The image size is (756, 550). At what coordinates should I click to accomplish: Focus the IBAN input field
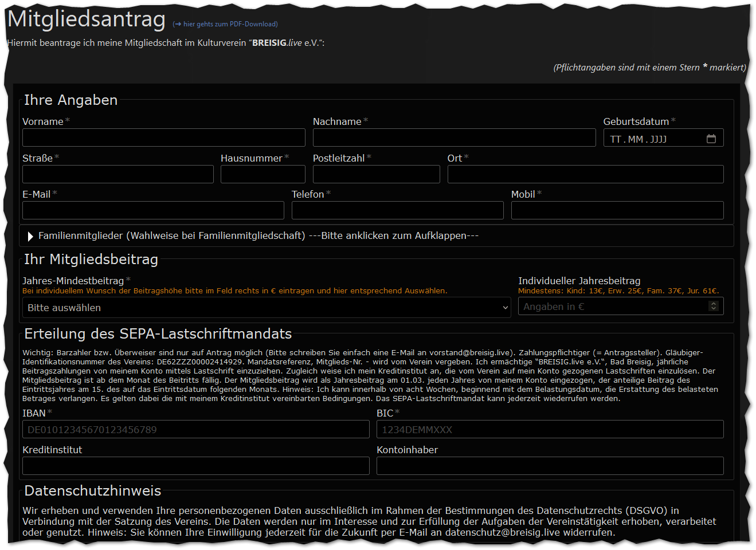point(195,430)
